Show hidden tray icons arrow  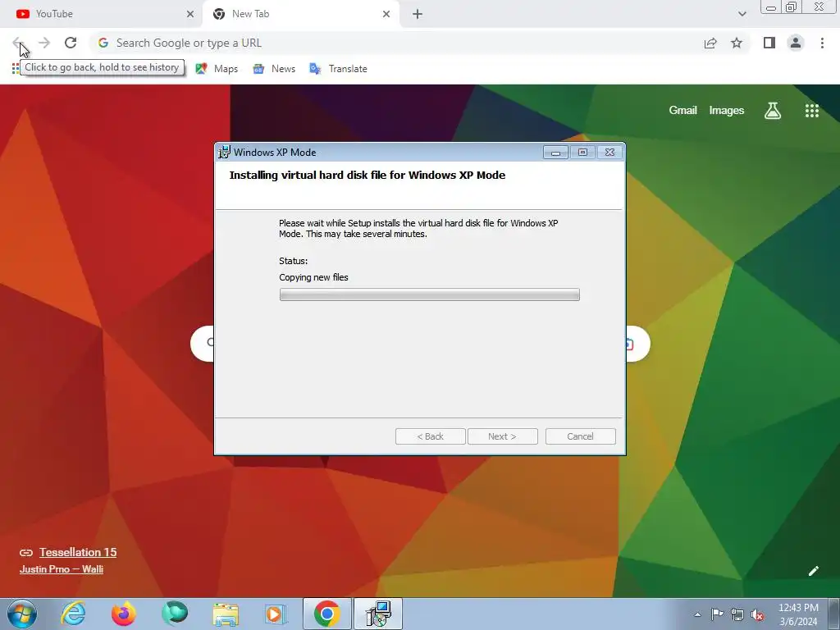[x=697, y=614]
